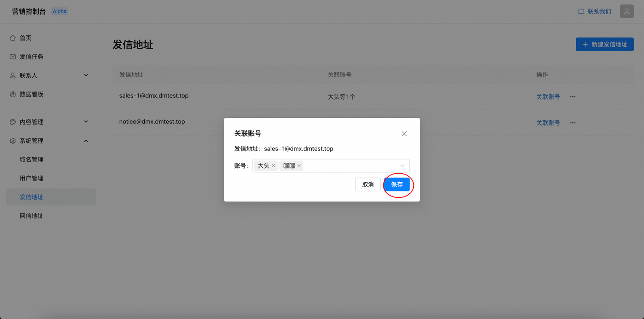This screenshot has width=644, height=319.
Task: Click the Alpha badge
Action: point(60,12)
